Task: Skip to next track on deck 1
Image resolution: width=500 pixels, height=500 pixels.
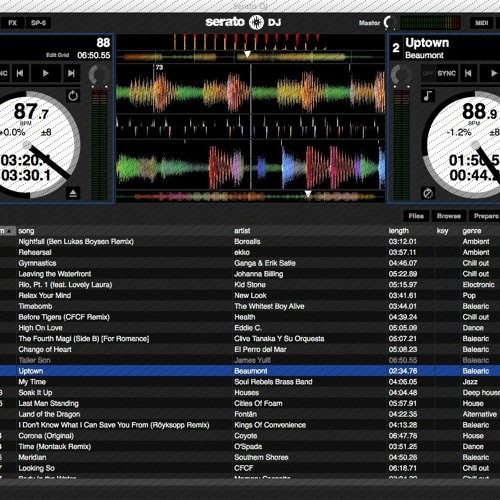Action: pos(71,73)
